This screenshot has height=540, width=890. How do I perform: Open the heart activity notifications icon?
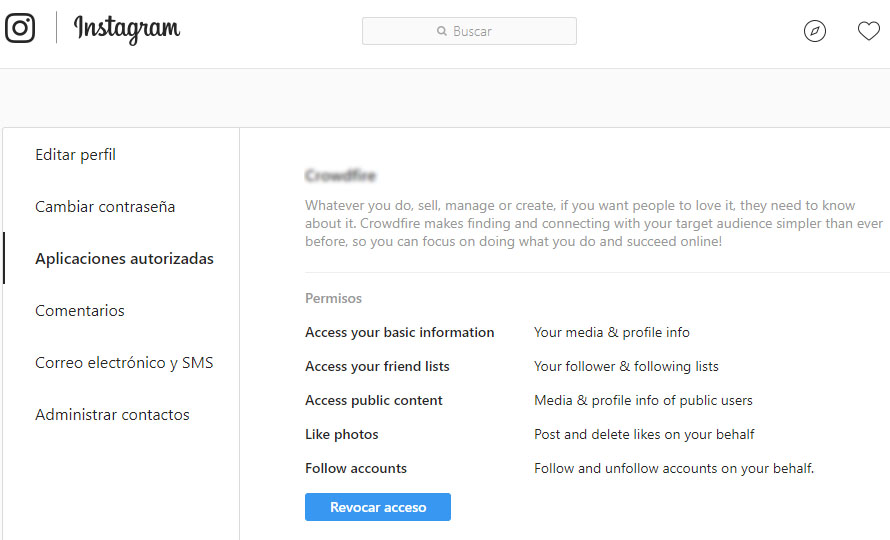868,31
